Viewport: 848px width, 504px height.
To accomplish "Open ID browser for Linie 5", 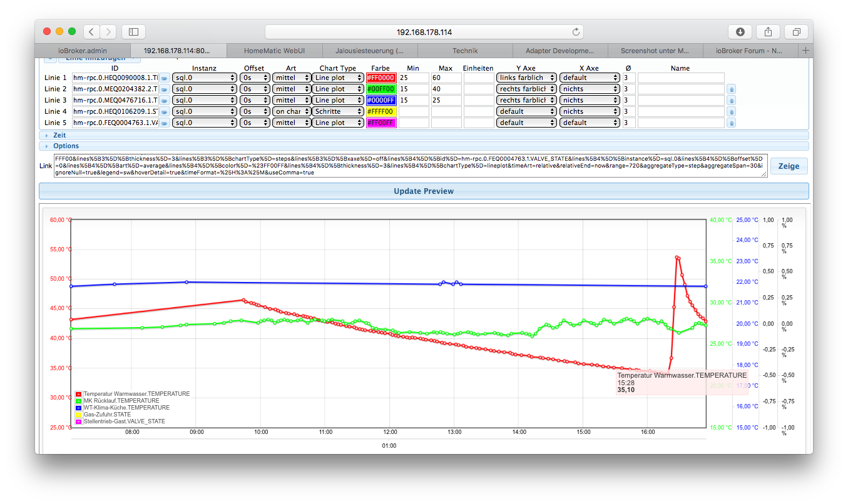I will 165,123.
